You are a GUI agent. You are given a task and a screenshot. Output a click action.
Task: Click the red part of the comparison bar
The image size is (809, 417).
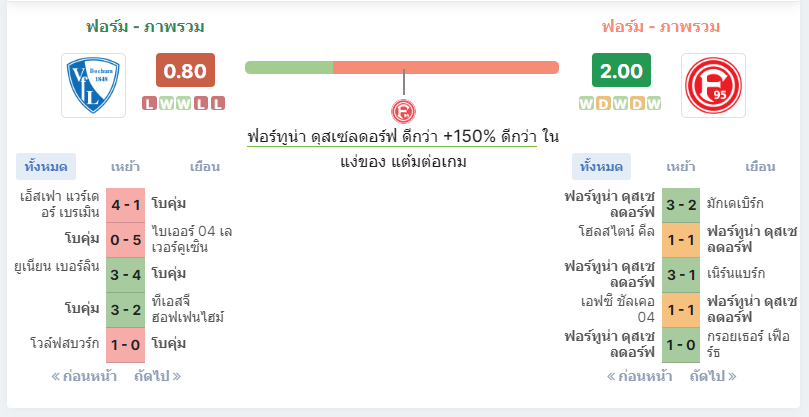(x=446, y=68)
